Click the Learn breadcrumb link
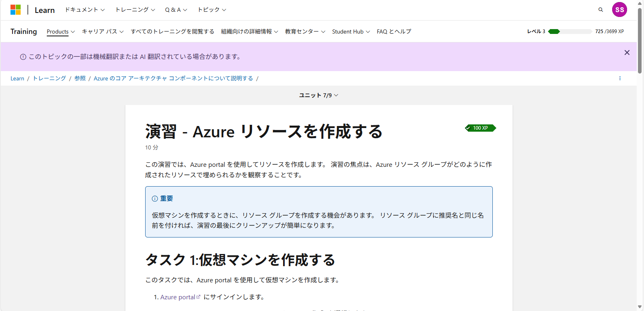Image resolution: width=644 pixels, height=311 pixels. 17,78
